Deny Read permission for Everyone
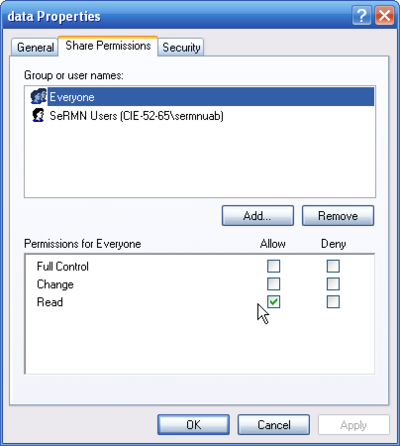The image size is (400, 446). [333, 302]
